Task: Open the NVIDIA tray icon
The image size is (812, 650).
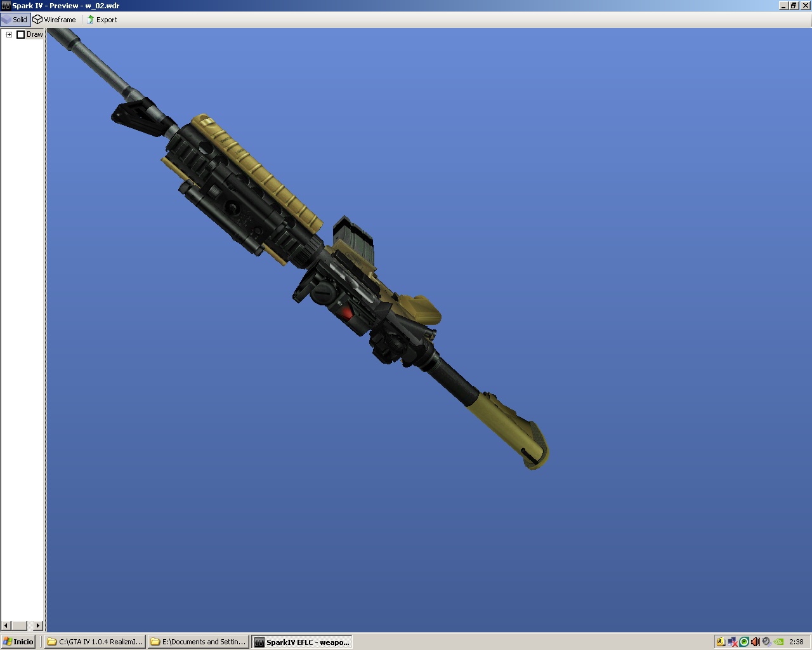Action: (778, 642)
